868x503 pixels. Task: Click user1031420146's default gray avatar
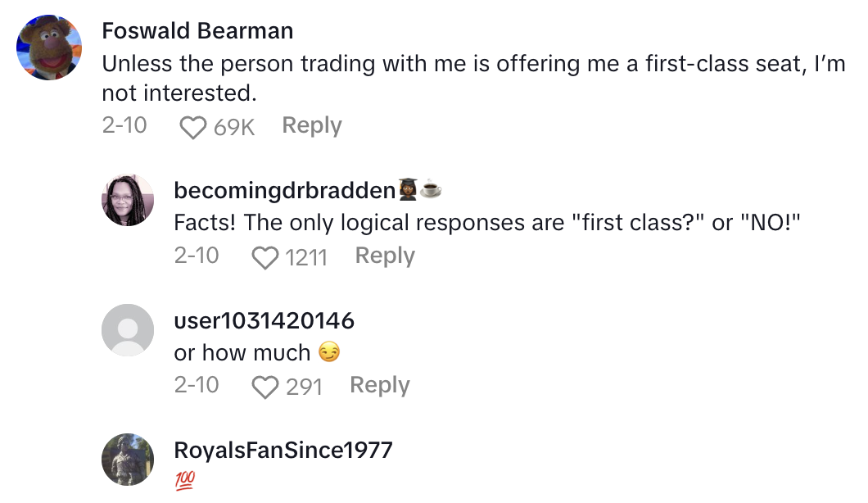tap(128, 330)
